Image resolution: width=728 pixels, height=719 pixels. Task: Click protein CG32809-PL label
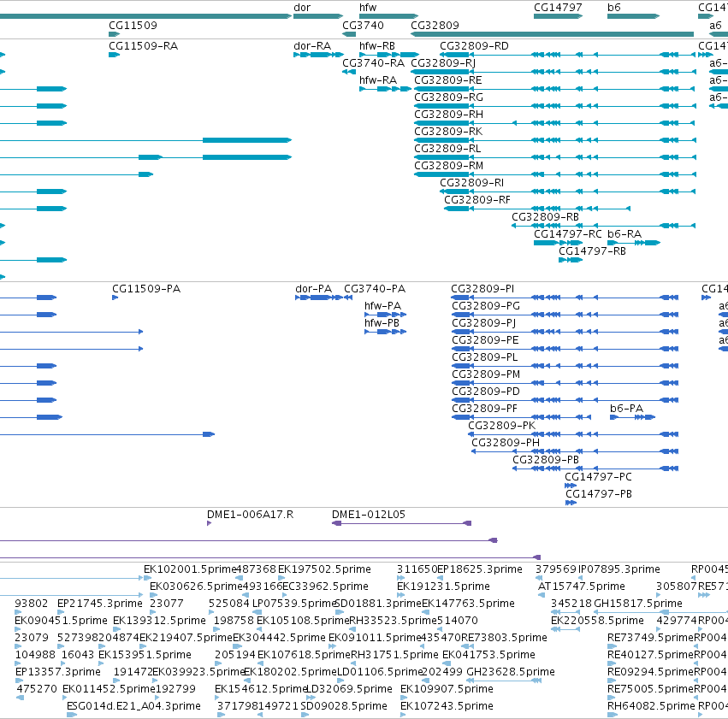485,357
